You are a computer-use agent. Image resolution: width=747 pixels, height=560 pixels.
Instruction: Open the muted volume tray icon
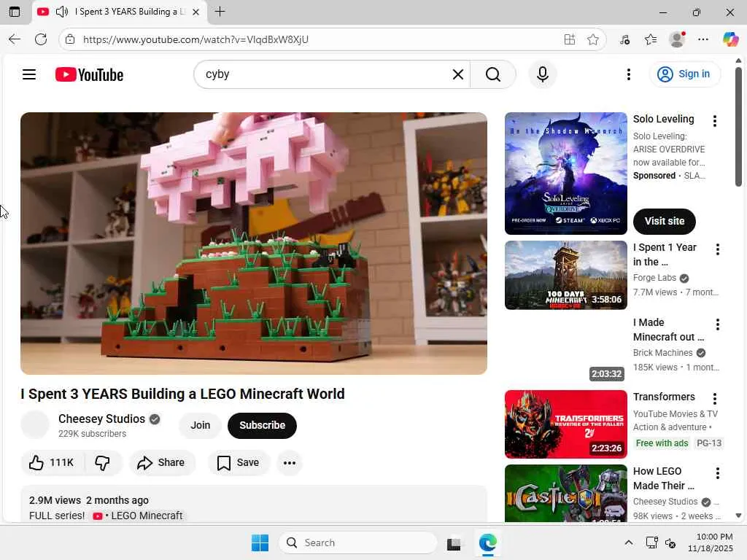670,542
